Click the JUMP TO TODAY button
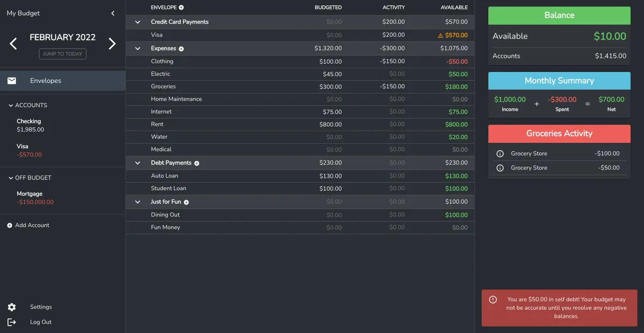 click(62, 54)
